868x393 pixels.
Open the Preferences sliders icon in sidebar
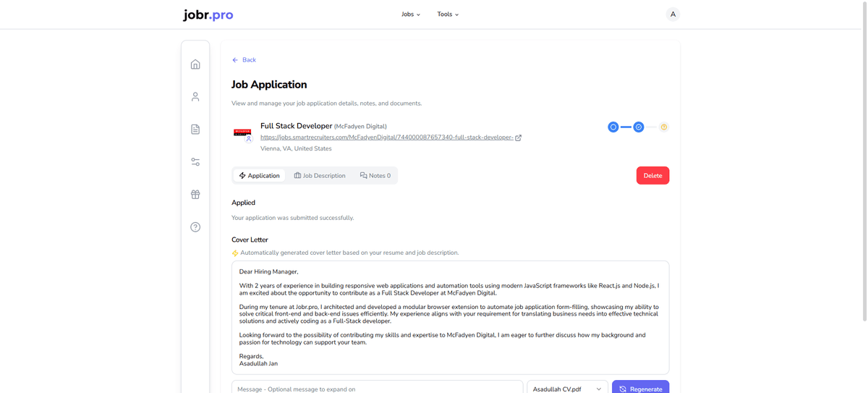click(x=195, y=162)
